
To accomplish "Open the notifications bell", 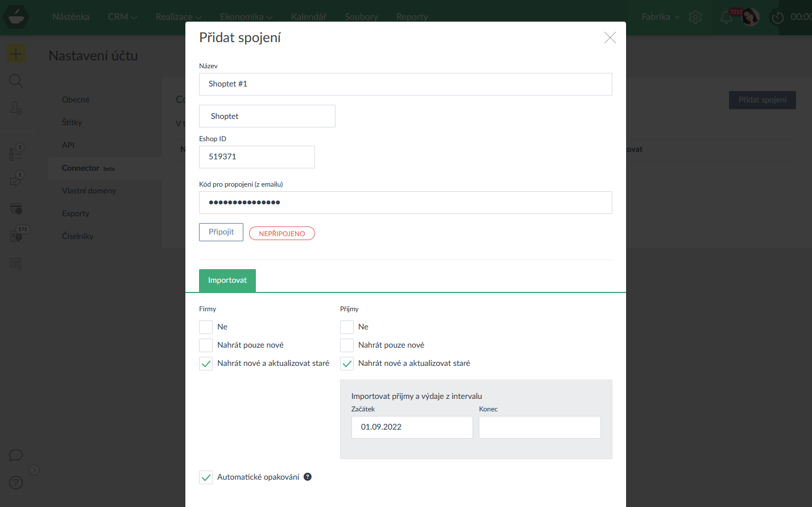I will click(726, 17).
